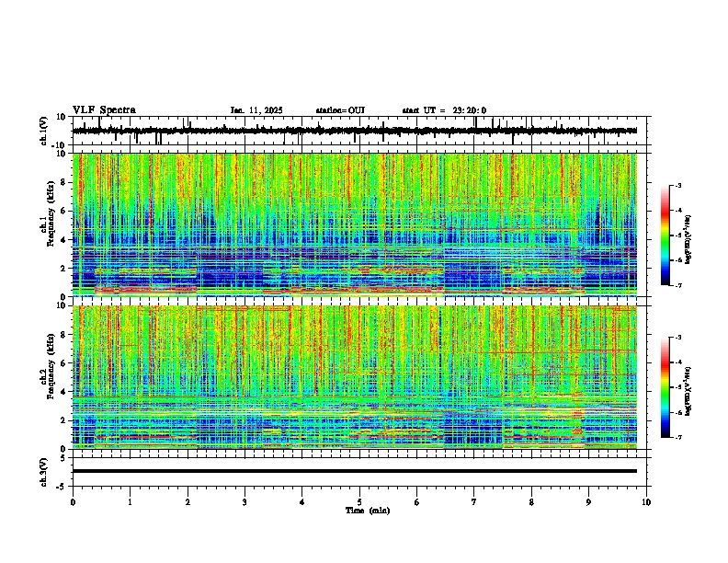Click the "8" kHz tick of ch.1 spectrogram
The width and height of the screenshot is (728, 563).
[63, 182]
